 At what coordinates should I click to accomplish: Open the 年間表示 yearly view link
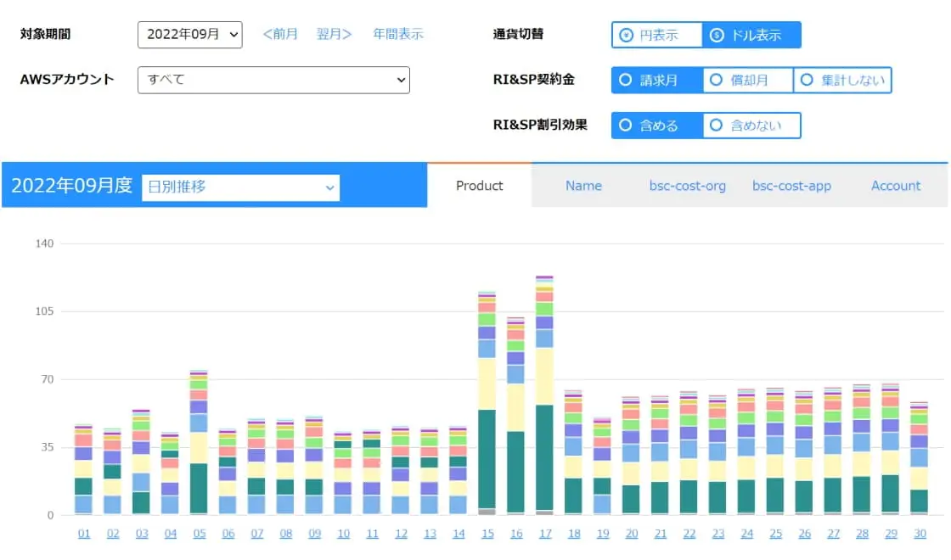tap(398, 34)
